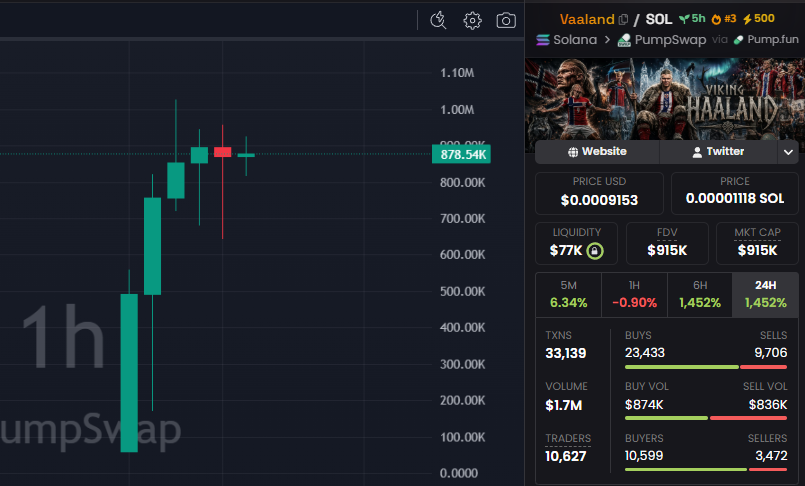This screenshot has width=805, height=486.
Task: Expand more social links chevron
Action: tap(788, 152)
